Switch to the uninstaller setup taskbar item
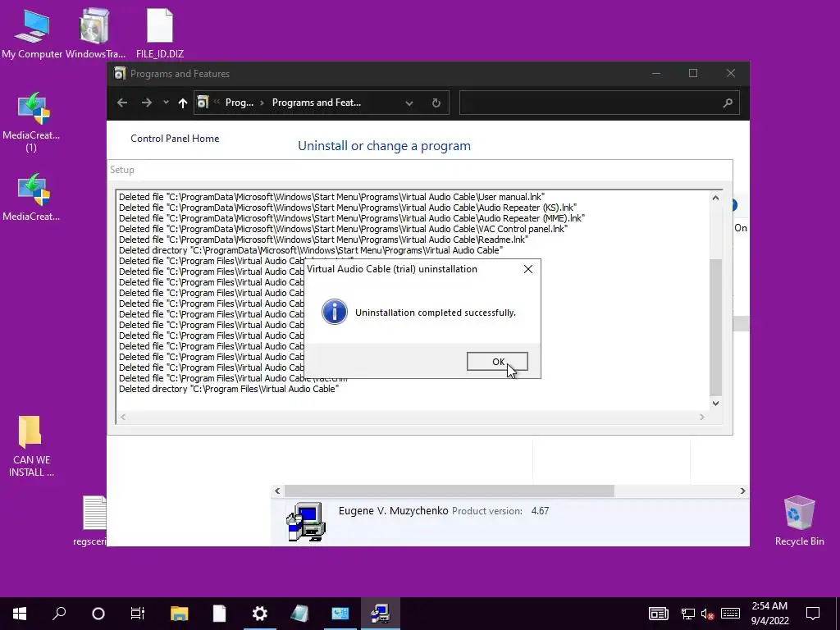This screenshot has height=630, width=840. coord(381,614)
